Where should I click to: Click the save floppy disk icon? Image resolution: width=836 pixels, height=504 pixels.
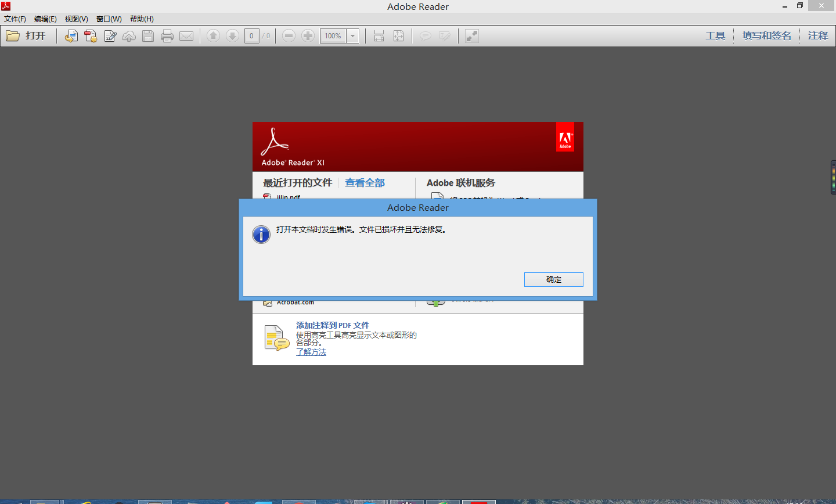click(x=148, y=36)
